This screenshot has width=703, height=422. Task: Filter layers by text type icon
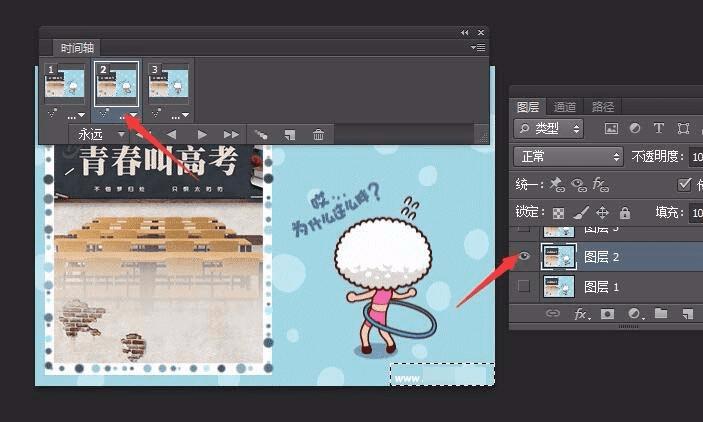[659, 128]
